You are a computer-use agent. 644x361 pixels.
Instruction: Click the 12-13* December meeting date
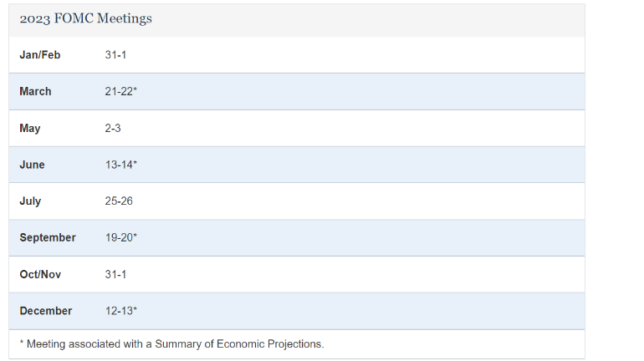[x=121, y=311]
